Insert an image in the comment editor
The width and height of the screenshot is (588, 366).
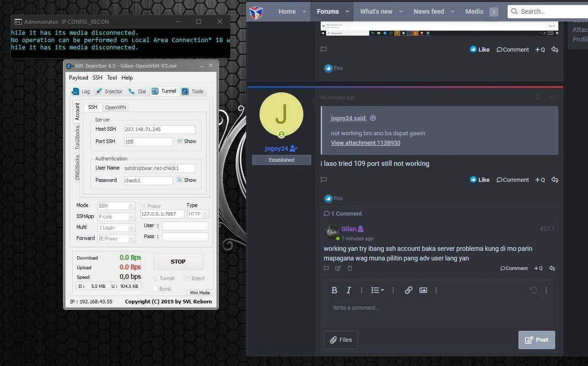[423, 290]
